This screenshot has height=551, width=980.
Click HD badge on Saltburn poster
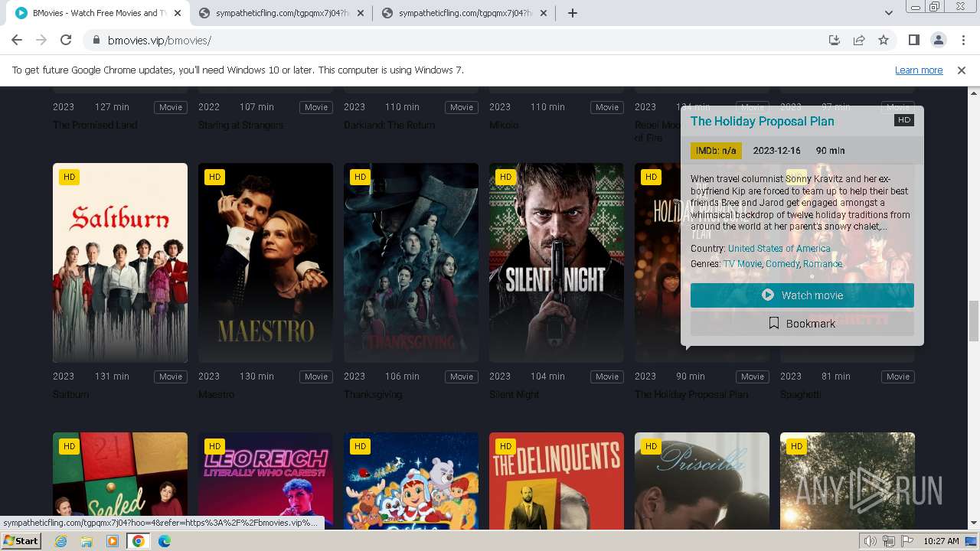pos(70,177)
